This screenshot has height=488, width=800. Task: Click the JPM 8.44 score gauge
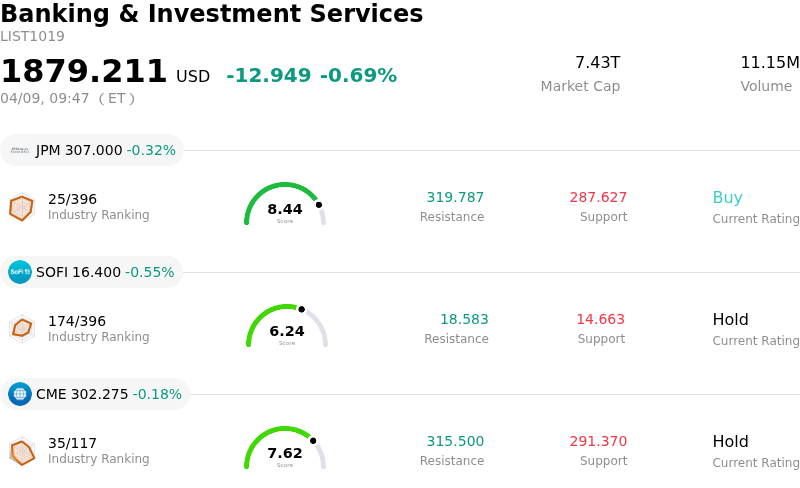(285, 205)
